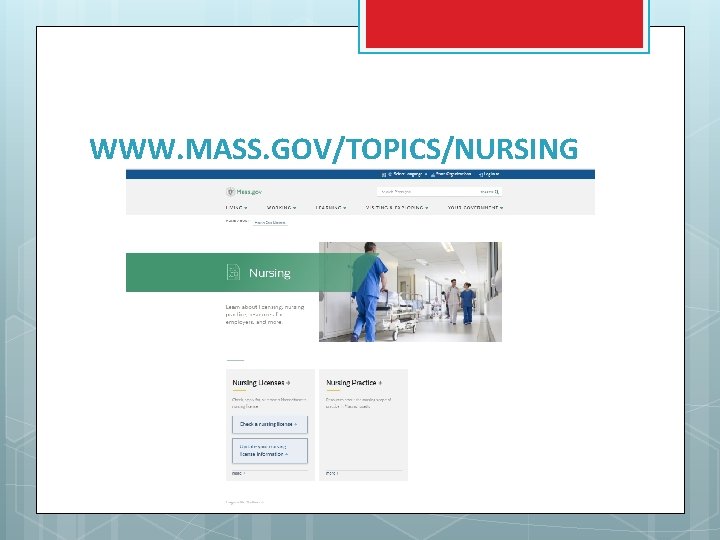Click the nursing license information button
This screenshot has height=540, width=720.
(x=270, y=450)
